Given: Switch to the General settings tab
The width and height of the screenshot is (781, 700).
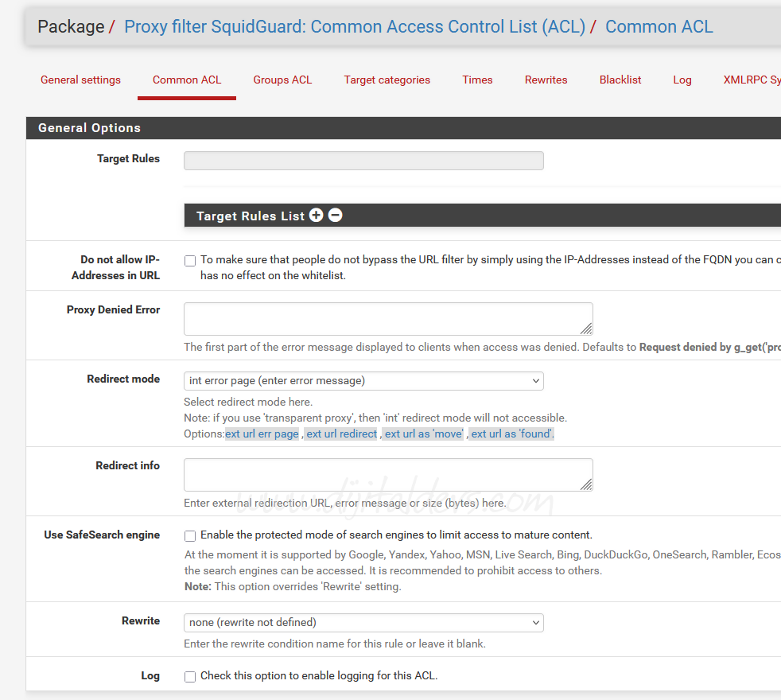Looking at the screenshot, I should click(x=80, y=80).
